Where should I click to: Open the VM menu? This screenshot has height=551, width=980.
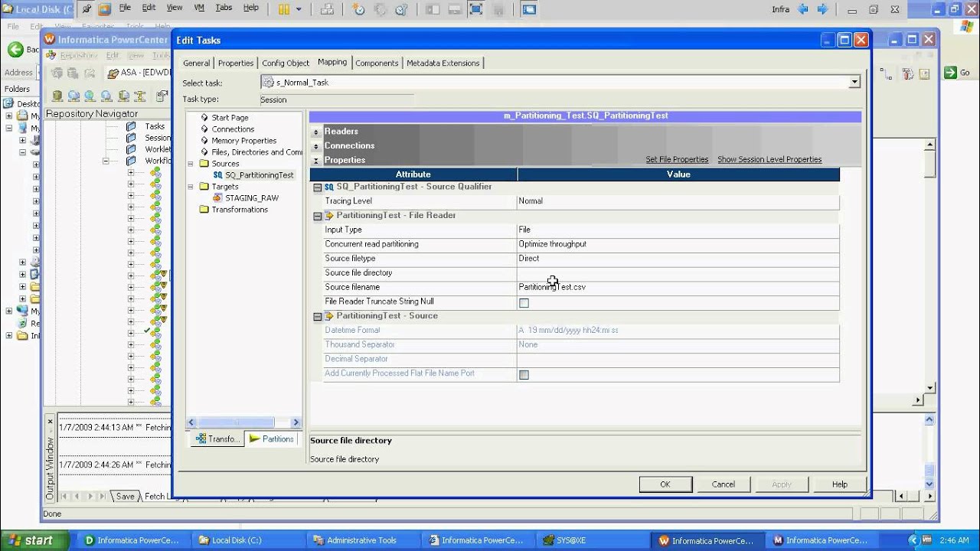(x=199, y=8)
